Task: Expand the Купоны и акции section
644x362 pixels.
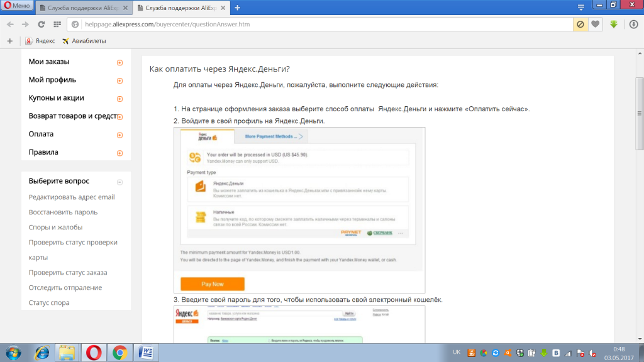Action: [119, 99]
